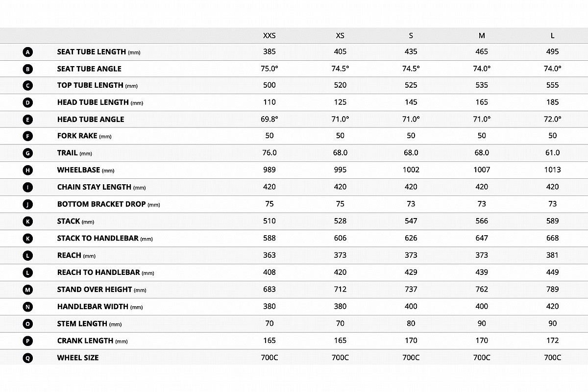
Task: Click the STEM LENGTH row label
Action: click(89, 324)
